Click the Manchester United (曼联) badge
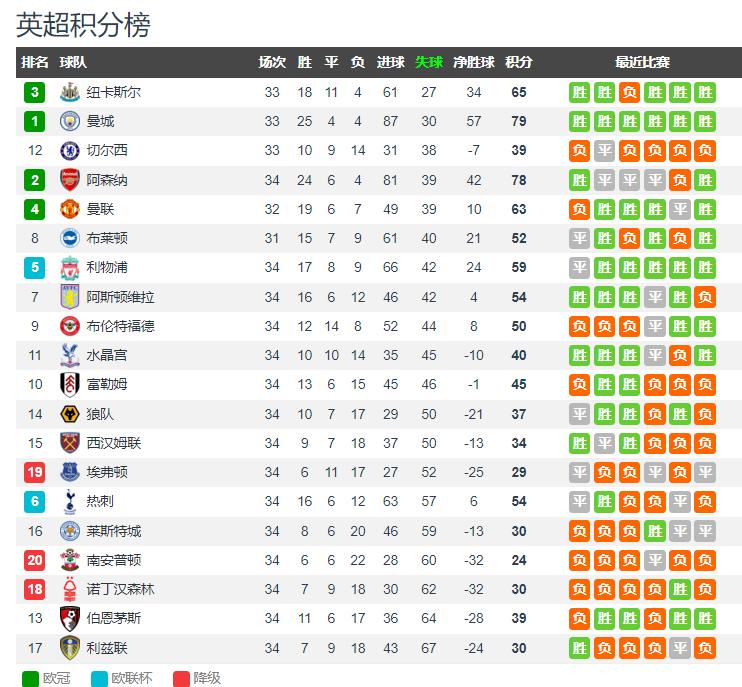 (x=70, y=209)
